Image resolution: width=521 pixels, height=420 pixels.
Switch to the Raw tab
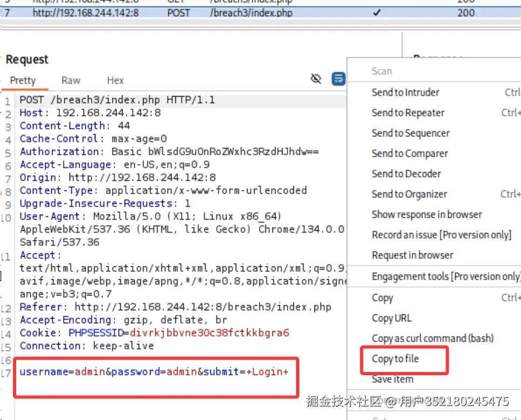pos(71,80)
